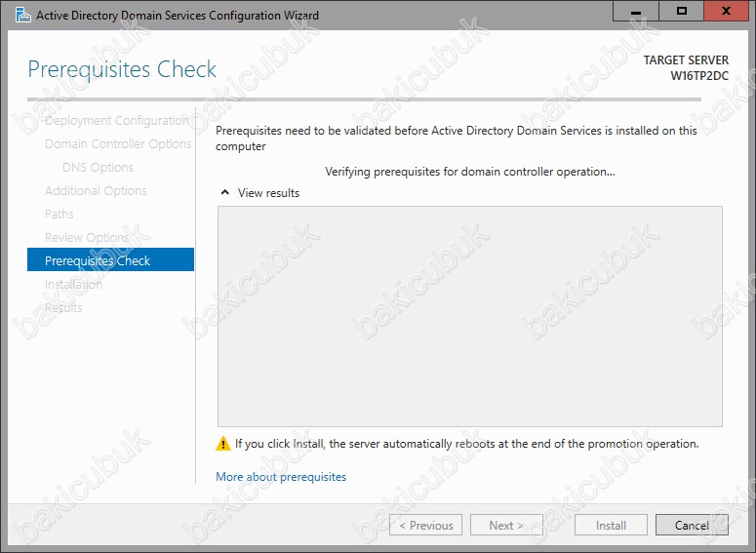Minimize the wizard window

(x=636, y=11)
